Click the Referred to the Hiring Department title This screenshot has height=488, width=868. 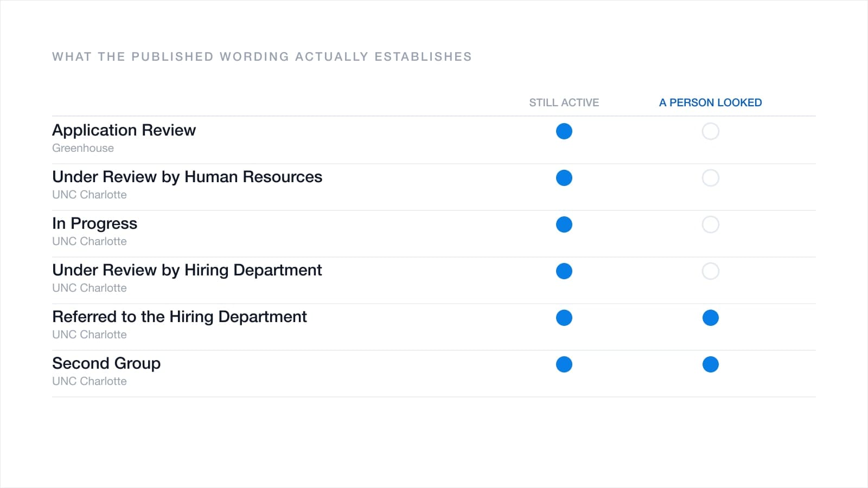(180, 317)
